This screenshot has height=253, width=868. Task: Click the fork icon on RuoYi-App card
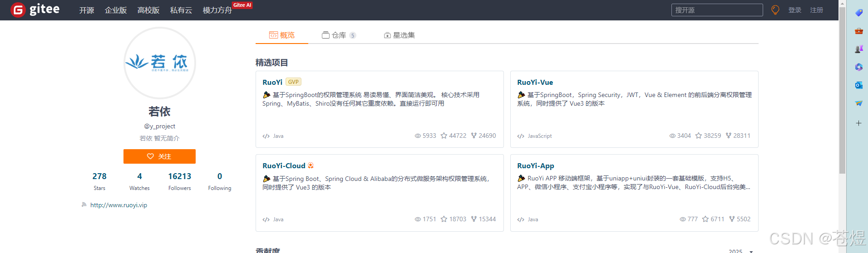(732, 219)
